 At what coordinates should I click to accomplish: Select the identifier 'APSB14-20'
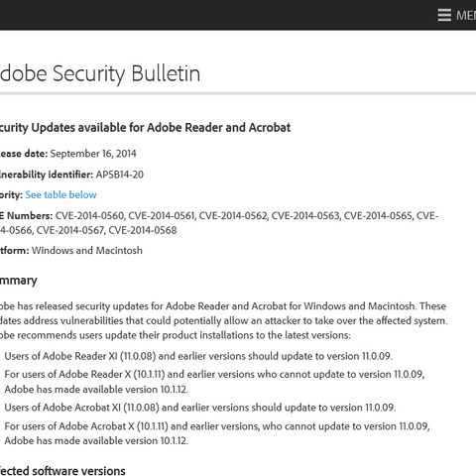[x=120, y=175]
